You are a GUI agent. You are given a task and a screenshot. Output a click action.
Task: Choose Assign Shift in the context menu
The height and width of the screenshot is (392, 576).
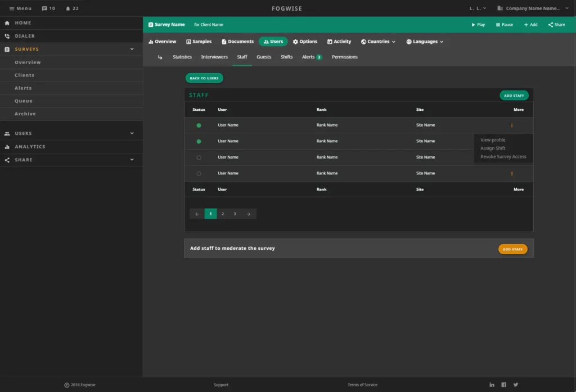coord(493,148)
